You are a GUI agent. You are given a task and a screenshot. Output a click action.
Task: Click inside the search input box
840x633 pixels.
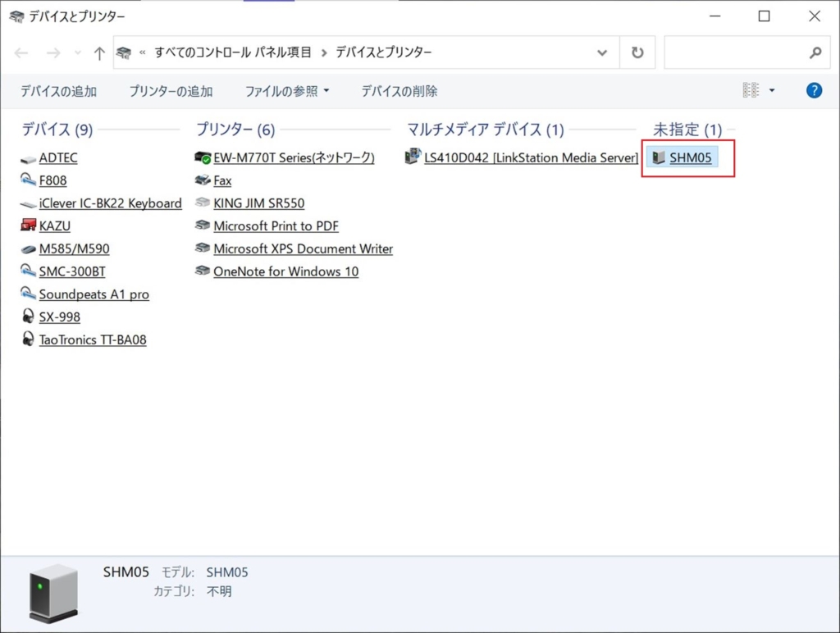point(734,52)
